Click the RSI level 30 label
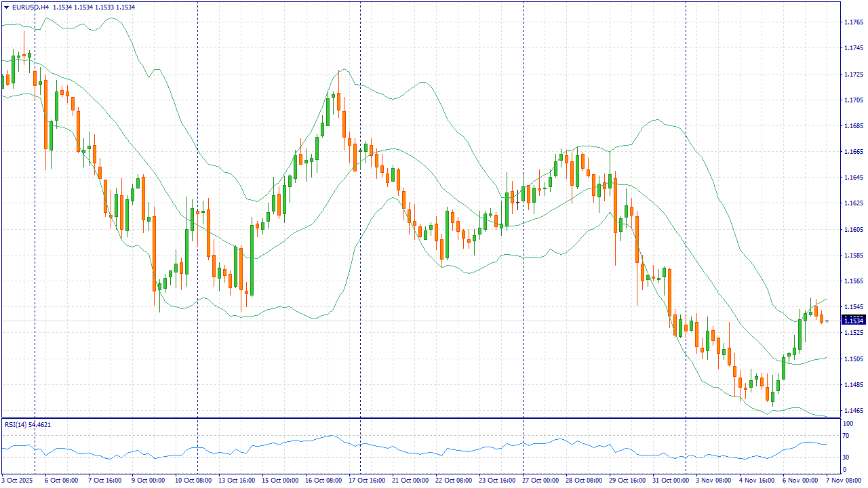Image resolution: width=868 pixels, height=488 pixels. point(846,456)
